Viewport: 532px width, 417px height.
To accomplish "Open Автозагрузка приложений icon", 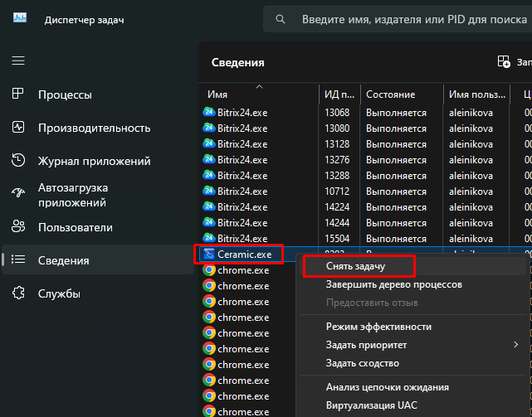I will (18, 194).
